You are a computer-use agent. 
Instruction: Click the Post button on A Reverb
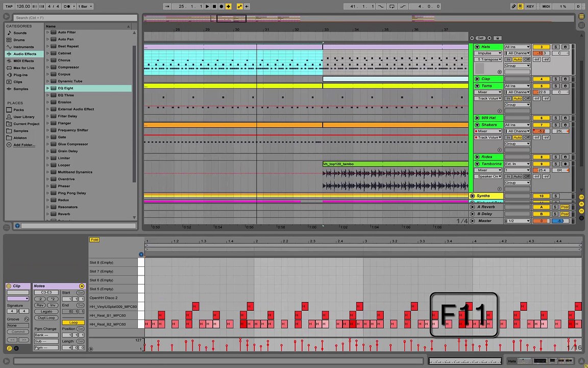[x=565, y=207]
